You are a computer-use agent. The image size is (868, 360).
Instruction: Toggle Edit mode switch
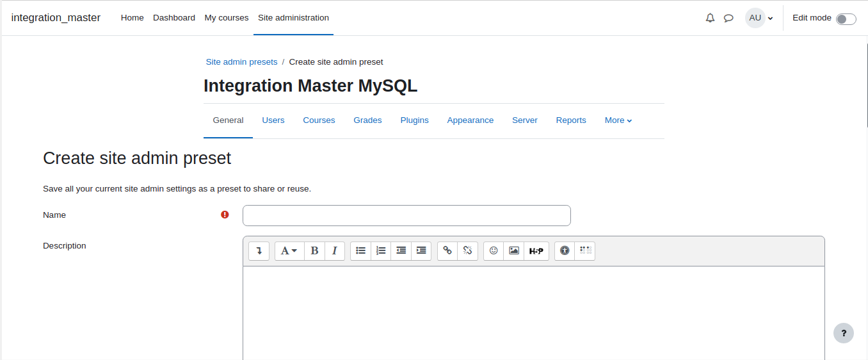pos(846,19)
